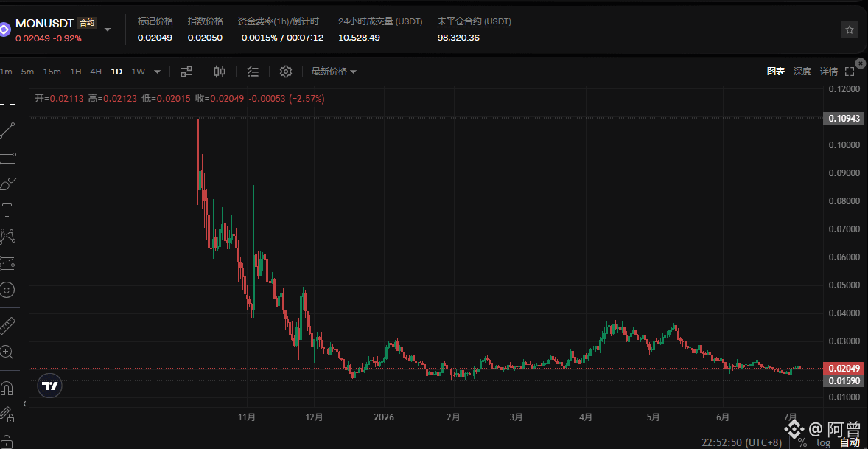Image resolution: width=868 pixels, height=449 pixels.
Task: Toggle 自动 auto scale
Action: point(850,442)
